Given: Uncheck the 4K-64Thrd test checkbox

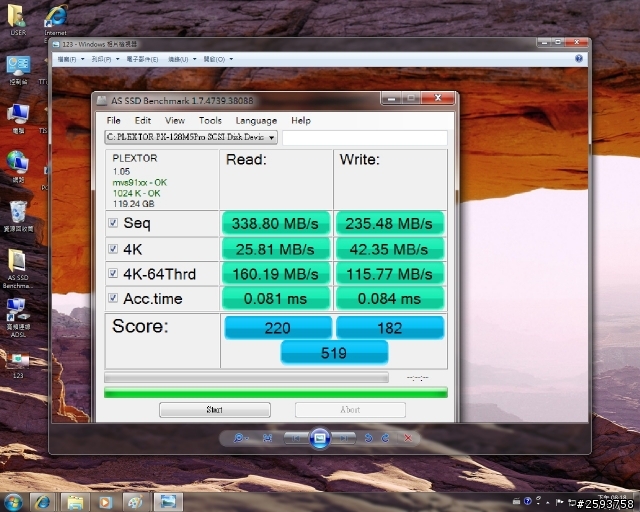Looking at the screenshot, I should [113, 273].
